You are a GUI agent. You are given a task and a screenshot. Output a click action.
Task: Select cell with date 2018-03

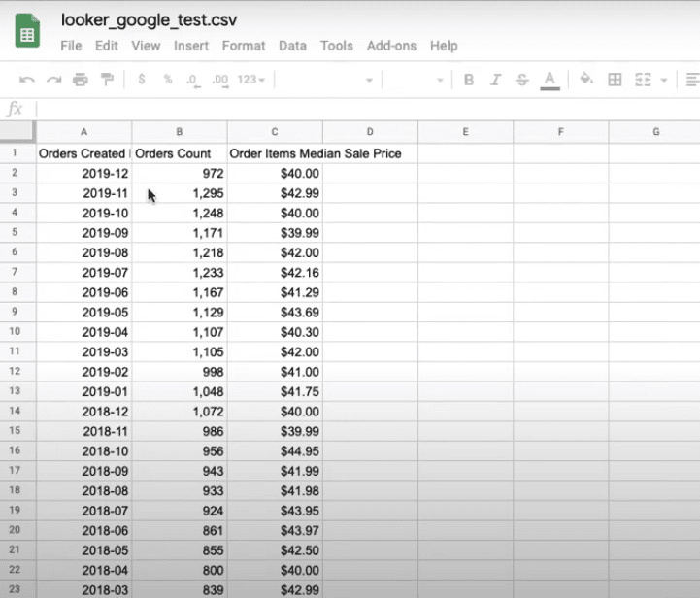pos(83,589)
